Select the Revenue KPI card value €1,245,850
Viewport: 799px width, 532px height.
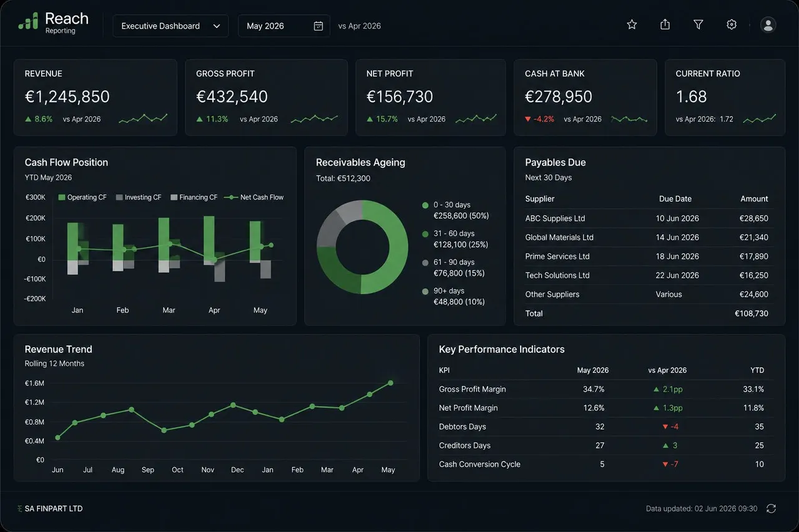[67, 97]
